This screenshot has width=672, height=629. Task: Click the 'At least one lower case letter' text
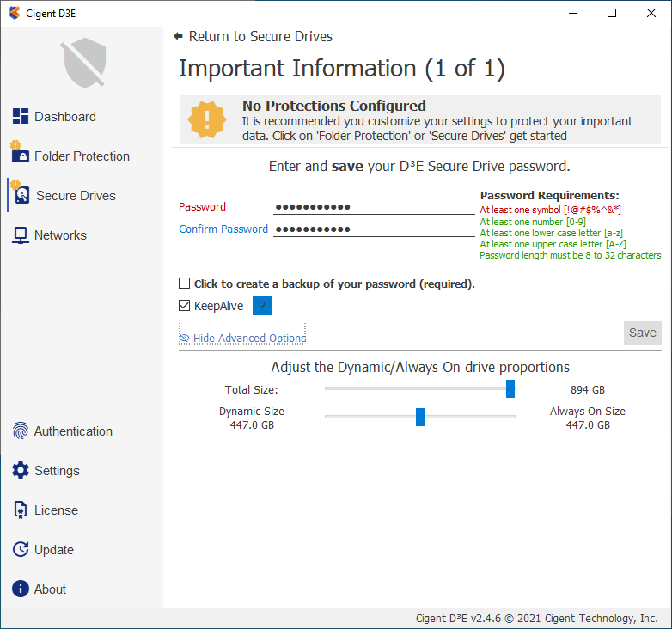pyautogui.click(x=551, y=233)
